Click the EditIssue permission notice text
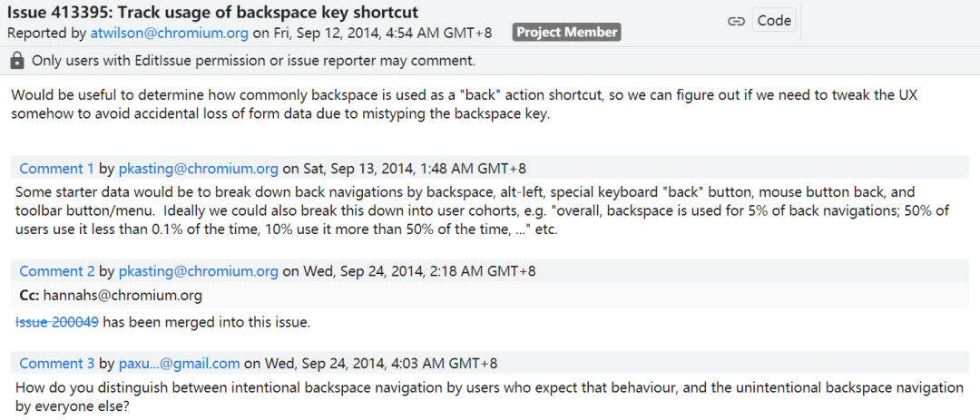This screenshot has width=980, height=420. (x=253, y=61)
